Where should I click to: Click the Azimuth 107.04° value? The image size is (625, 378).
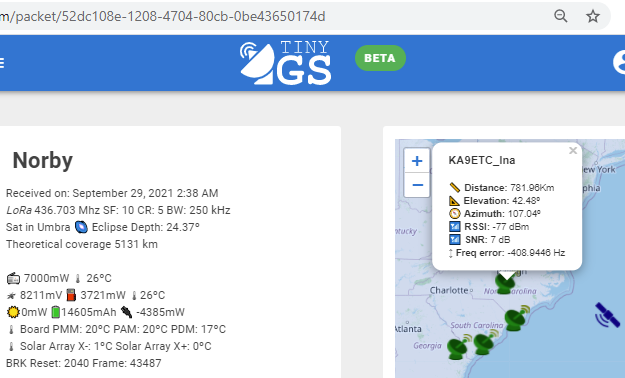coord(524,213)
